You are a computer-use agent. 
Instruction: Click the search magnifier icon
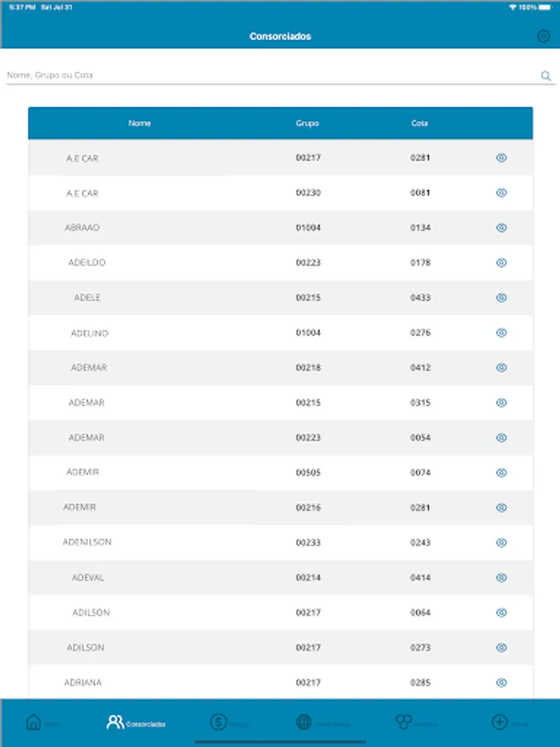tap(546, 76)
